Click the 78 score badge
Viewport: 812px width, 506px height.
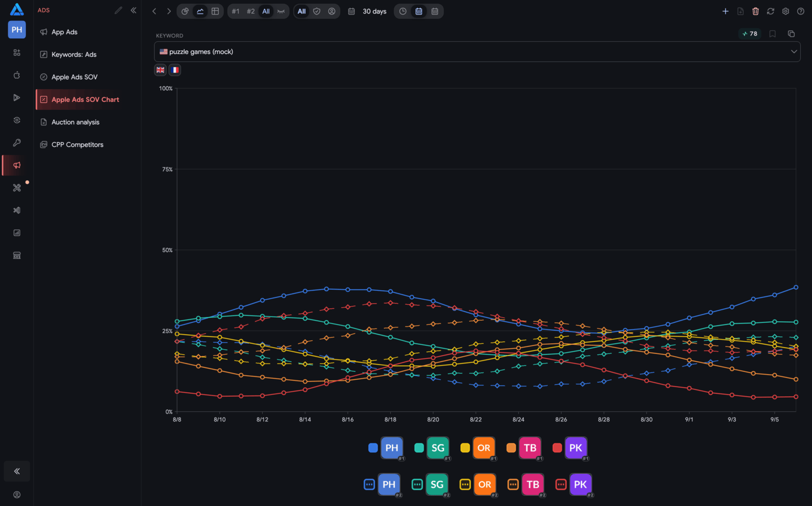click(750, 34)
